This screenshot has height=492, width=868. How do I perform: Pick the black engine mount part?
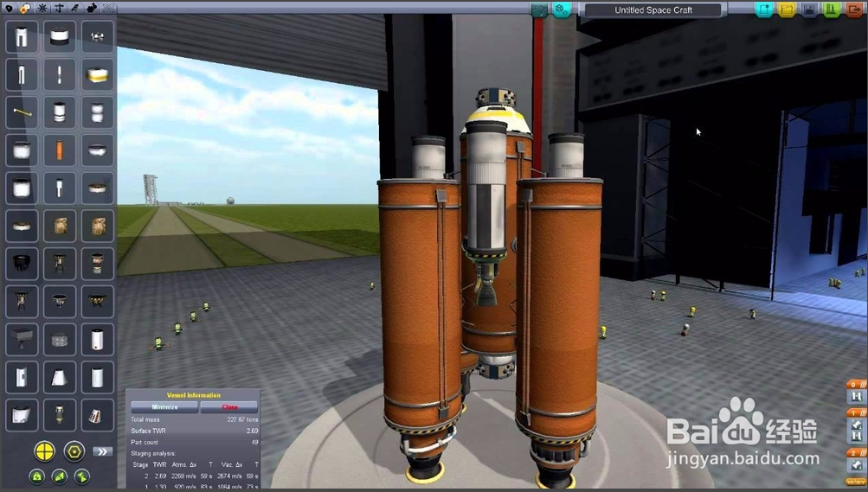[22, 263]
